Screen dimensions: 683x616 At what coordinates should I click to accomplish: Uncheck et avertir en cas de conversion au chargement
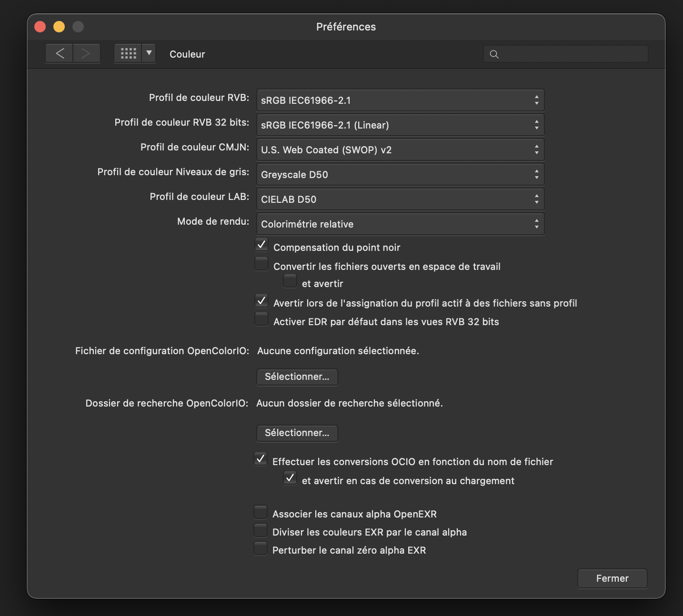[290, 477]
